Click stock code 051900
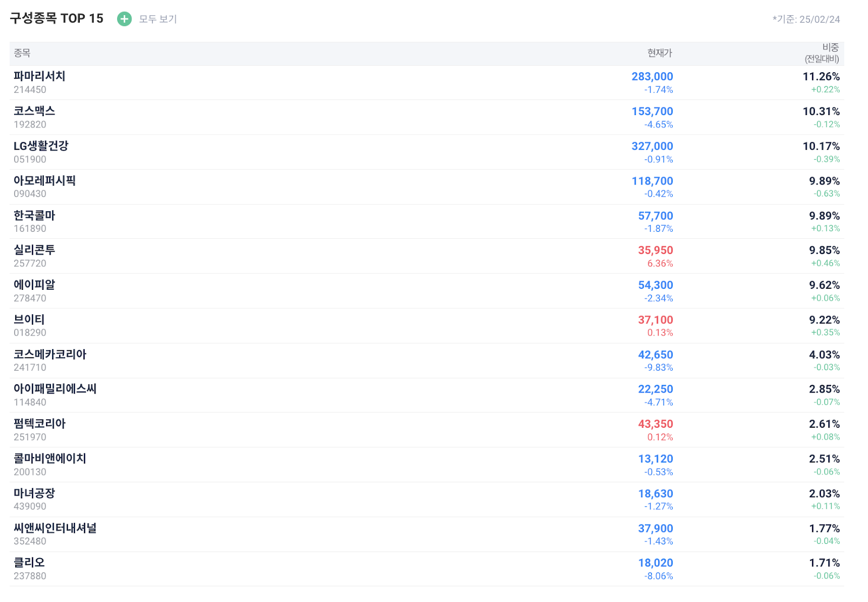Screen dimensions: 868x602 click(30, 159)
